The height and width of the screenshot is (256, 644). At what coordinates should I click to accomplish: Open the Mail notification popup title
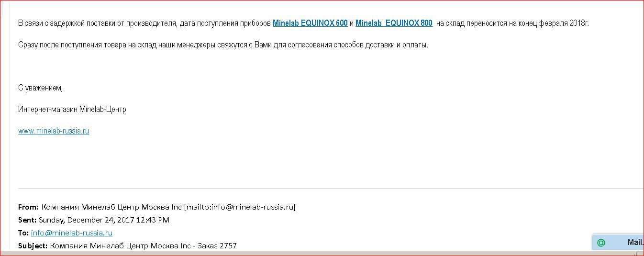click(x=635, y=243)
